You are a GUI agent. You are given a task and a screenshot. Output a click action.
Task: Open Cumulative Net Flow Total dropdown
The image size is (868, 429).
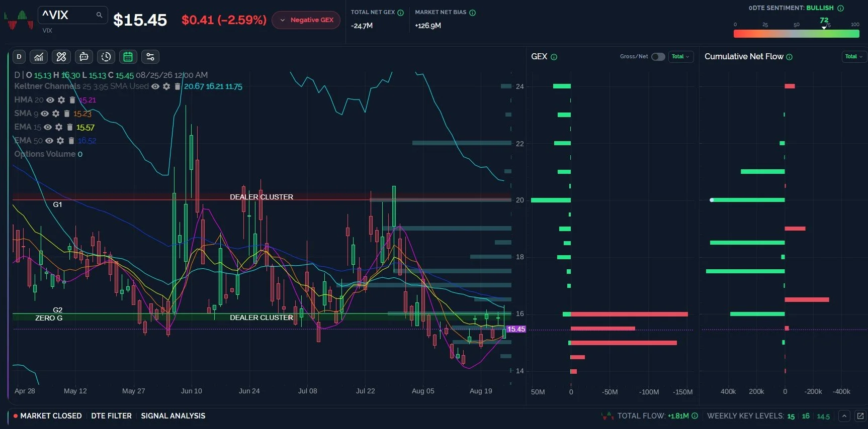click(x=854, y=57)
